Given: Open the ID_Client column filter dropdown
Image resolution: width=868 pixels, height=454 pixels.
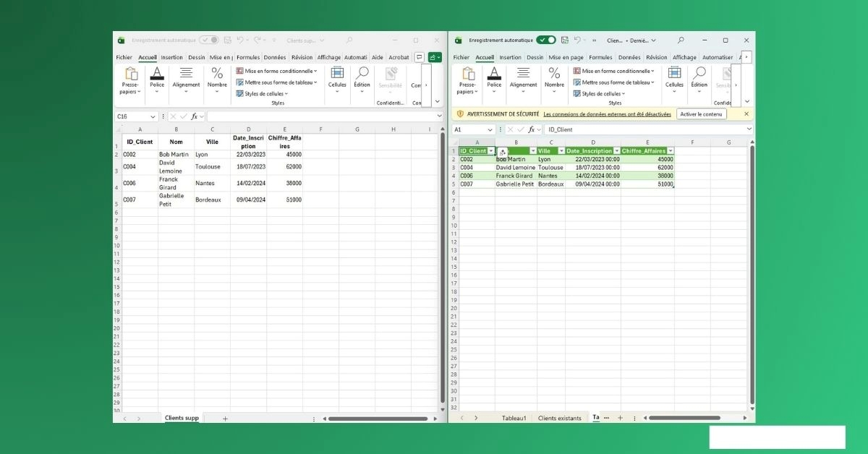Looking at the screenshot, I should (x=491, y=151).
